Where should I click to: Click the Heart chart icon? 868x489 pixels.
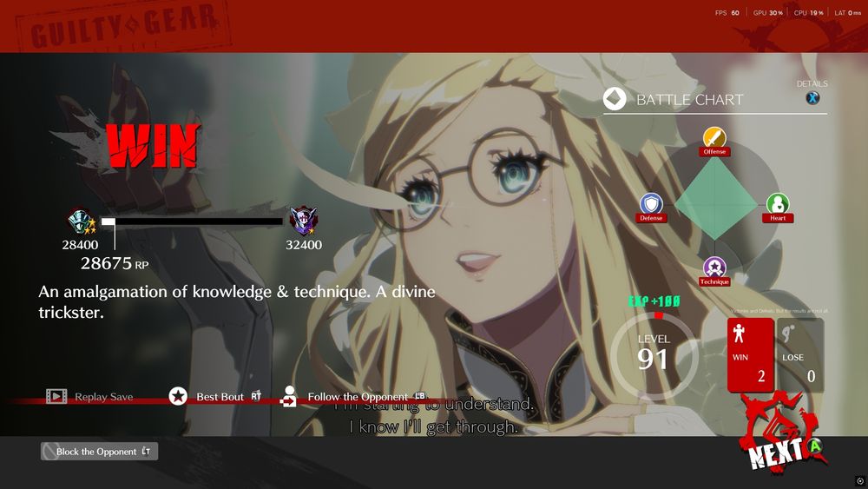point(778,203)
